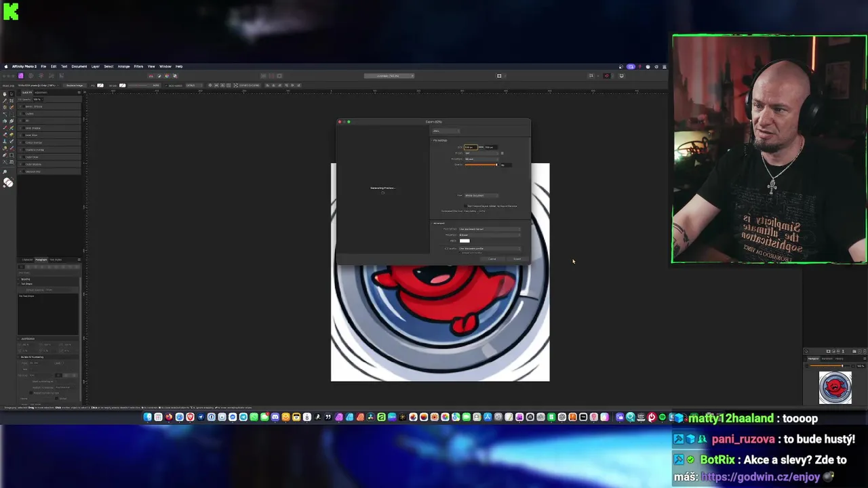
Task: Click the export width input field
Action: (x=471, y=147)
